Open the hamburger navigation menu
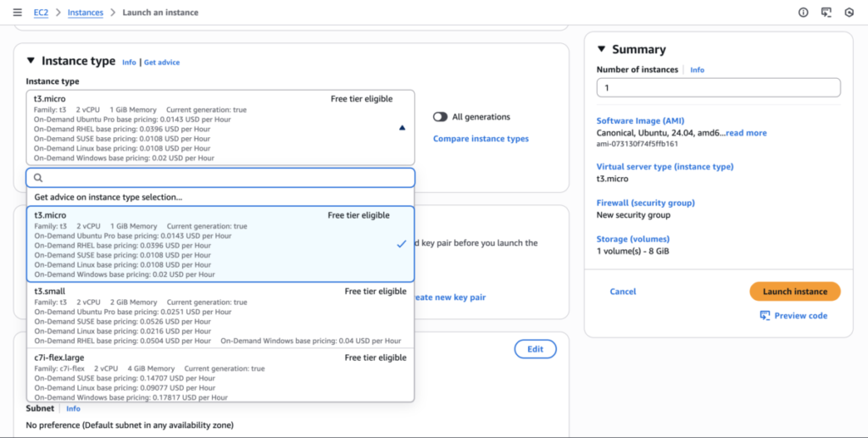The height and width of the screenshot is (438, 868). click(18, 13)
